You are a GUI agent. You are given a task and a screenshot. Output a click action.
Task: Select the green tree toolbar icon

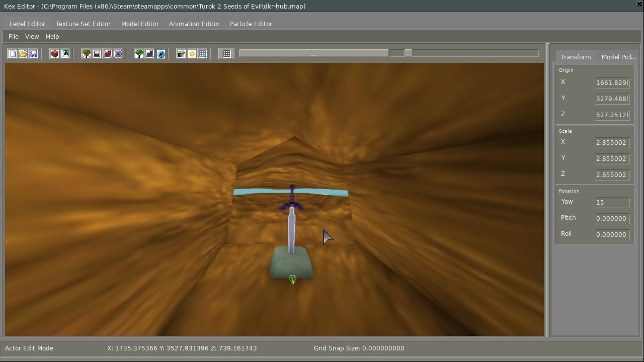click(139, 53)
